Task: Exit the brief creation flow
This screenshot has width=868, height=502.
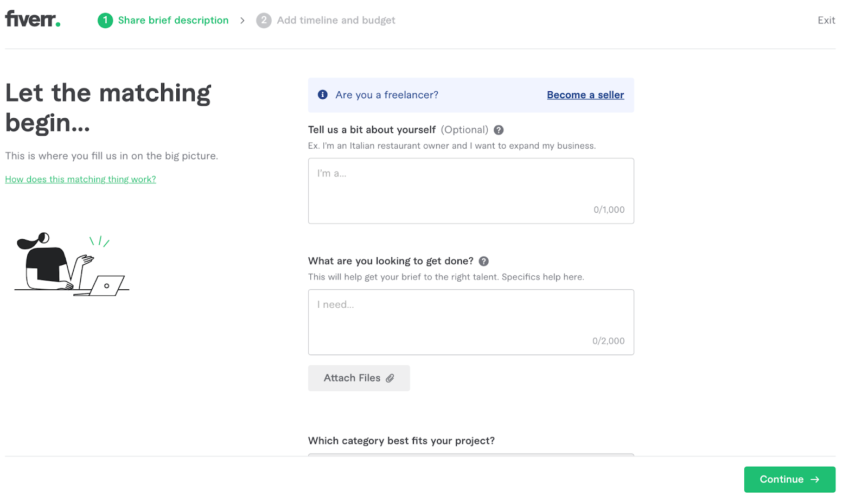Action: click(826, 21)
